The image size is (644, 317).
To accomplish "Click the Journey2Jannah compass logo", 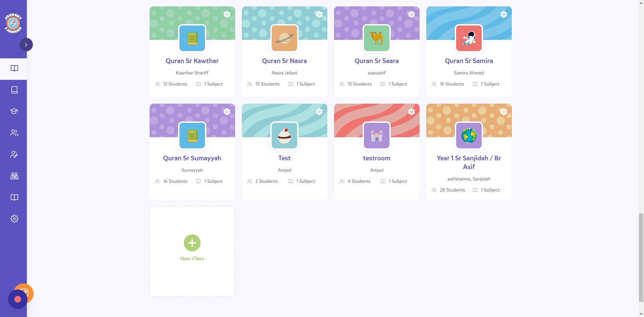I will (13, 23).
